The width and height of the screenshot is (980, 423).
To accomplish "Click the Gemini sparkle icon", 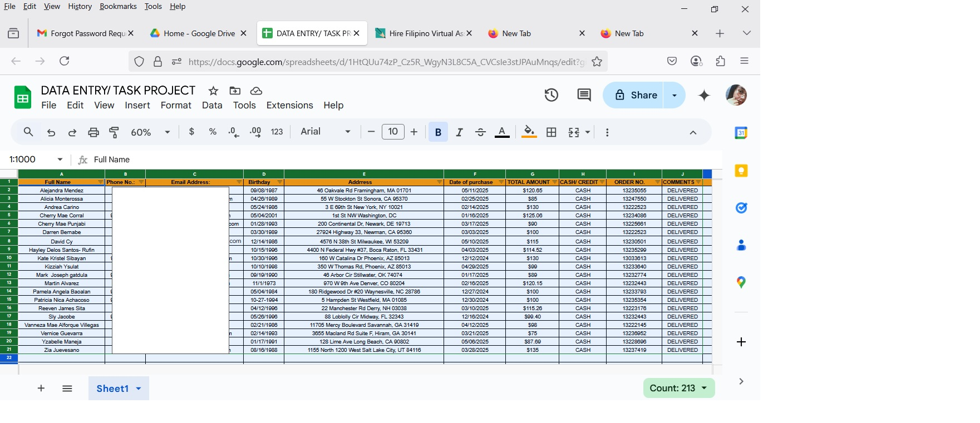I will 704,96.
